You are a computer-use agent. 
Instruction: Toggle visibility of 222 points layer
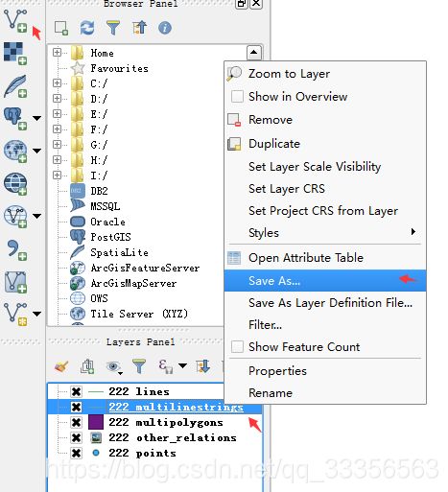[76, 453]
